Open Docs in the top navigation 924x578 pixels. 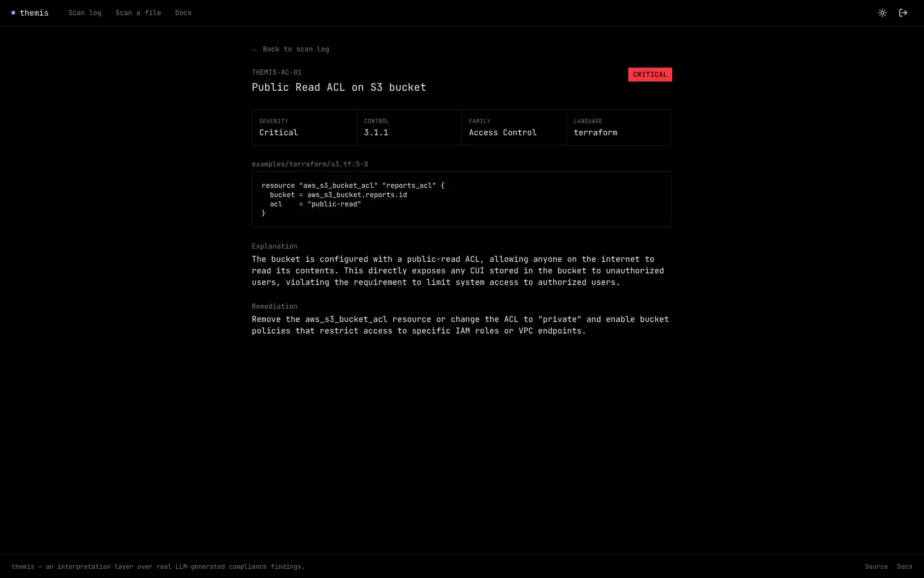point(183,13)
